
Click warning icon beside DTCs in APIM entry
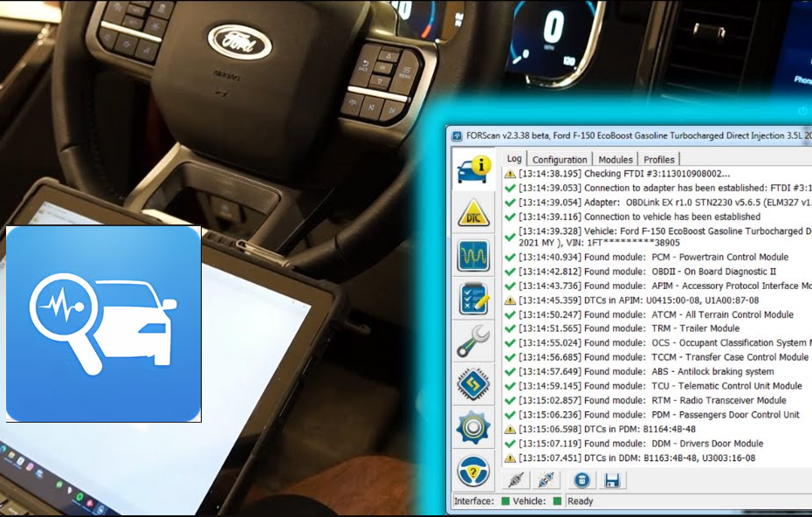coord(510,300)
